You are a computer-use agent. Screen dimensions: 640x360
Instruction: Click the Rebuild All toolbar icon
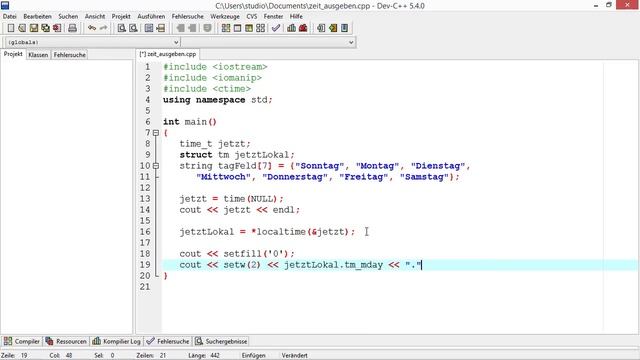coord(260,28)
